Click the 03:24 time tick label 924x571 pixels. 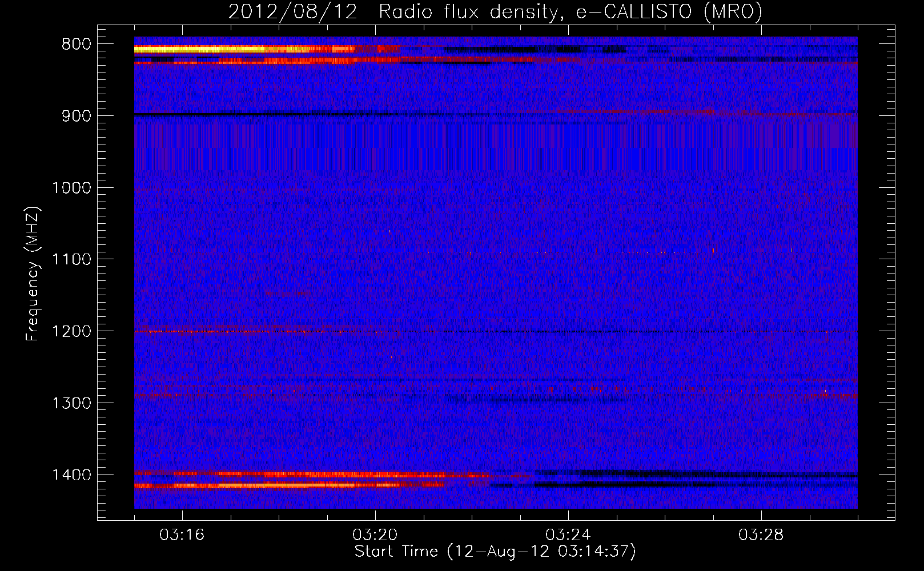tap(568, 535)
